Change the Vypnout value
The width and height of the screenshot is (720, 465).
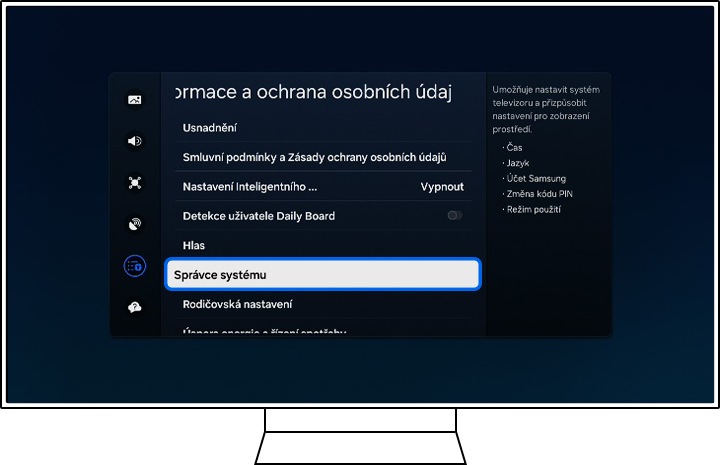coord(442,187)
